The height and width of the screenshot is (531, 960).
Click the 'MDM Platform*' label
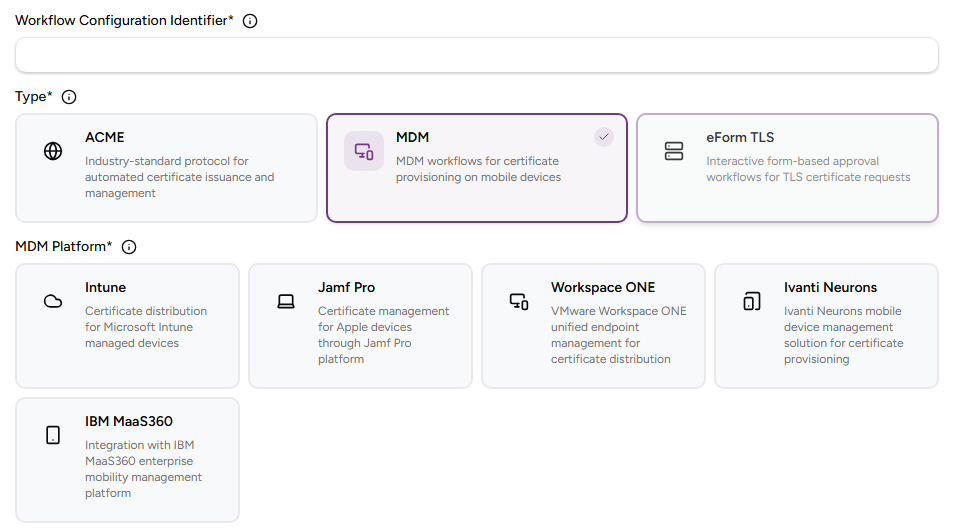(64, 246)
